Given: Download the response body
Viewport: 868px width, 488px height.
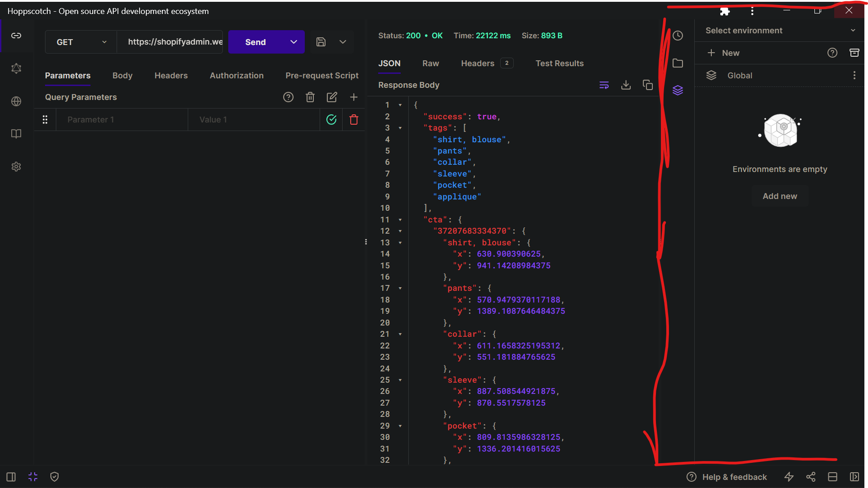Looking at the screenshot, I should point(626,85).
